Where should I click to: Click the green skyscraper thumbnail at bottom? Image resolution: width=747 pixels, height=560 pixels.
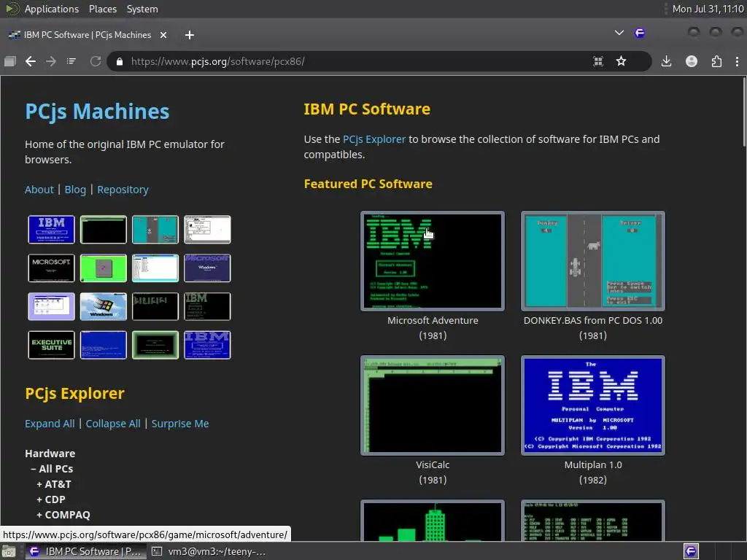(x=433, y=521)
